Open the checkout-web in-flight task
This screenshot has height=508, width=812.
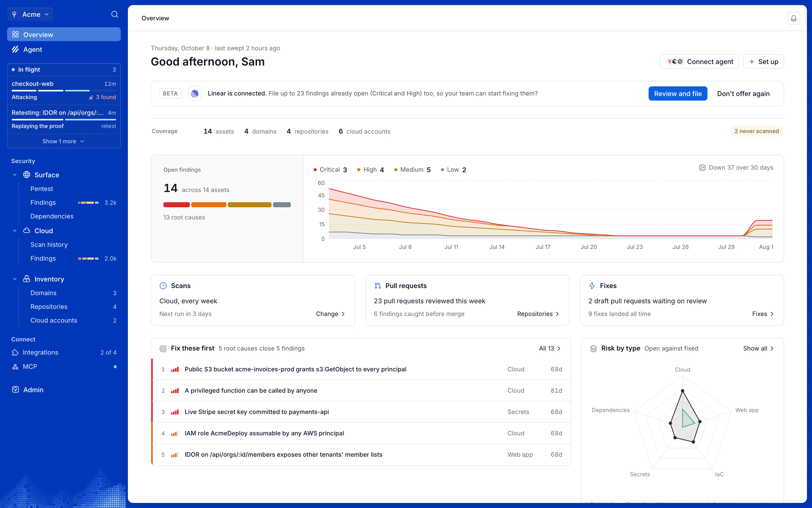tap(64, 90)
